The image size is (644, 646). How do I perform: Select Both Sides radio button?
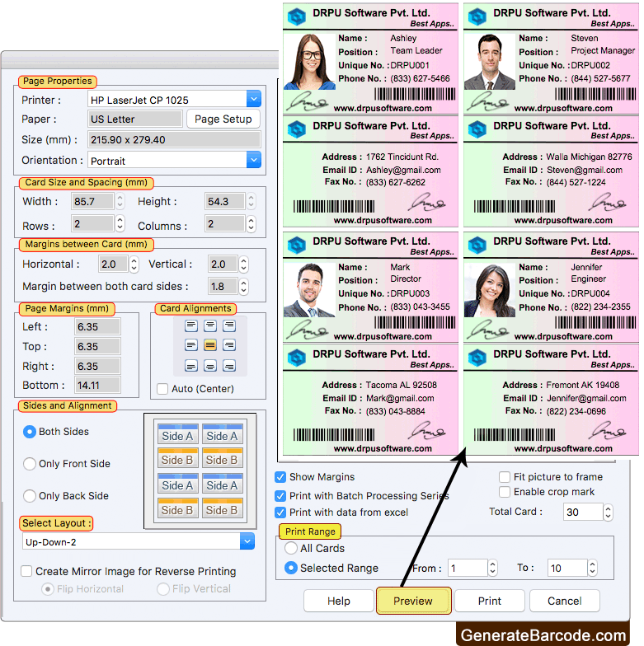(x=30, y=432)
